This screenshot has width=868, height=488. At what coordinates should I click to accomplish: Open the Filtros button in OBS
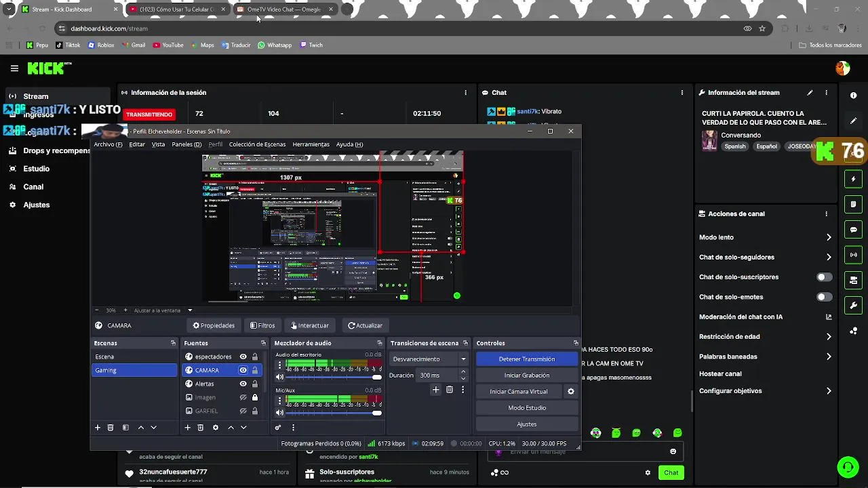coord(262,325)
